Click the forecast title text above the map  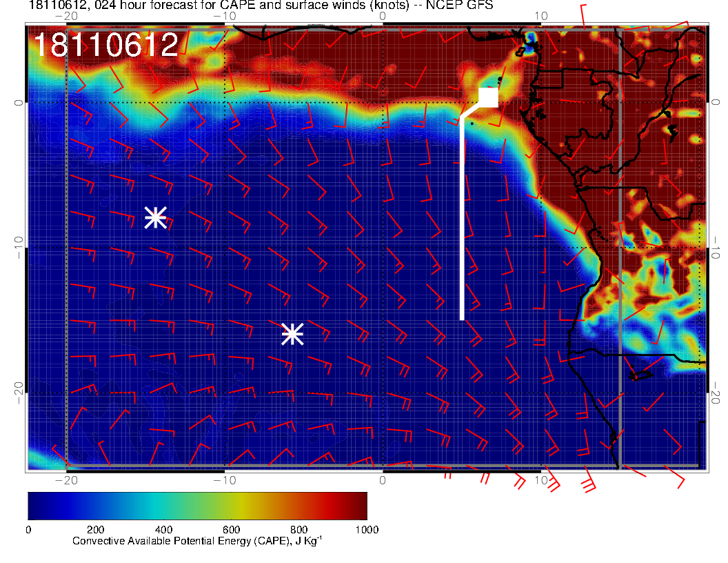pyautogui.click(x=261, y=6)
